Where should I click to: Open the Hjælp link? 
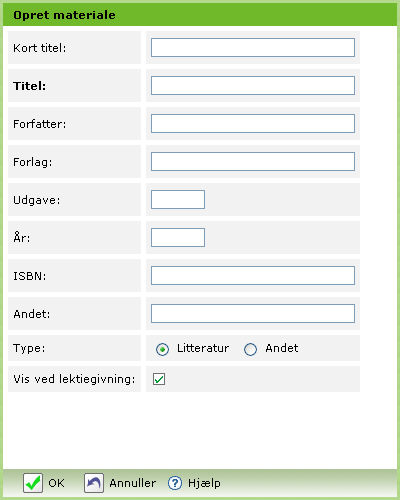click(x=204, y=483)
